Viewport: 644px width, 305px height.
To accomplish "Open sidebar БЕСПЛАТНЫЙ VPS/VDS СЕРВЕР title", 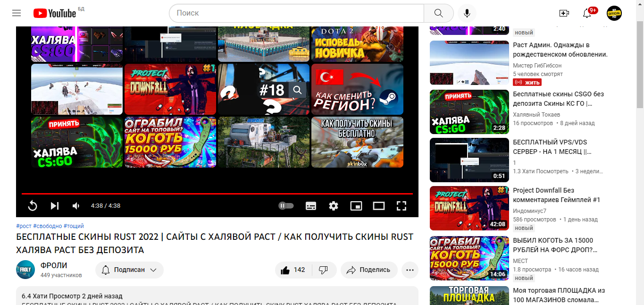I will (552, 147).
